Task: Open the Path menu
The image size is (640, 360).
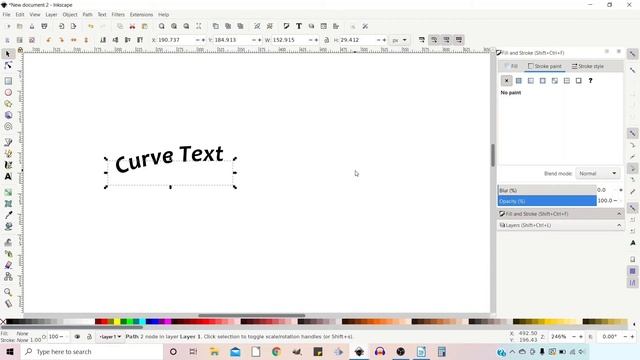Action: [87, 14]
